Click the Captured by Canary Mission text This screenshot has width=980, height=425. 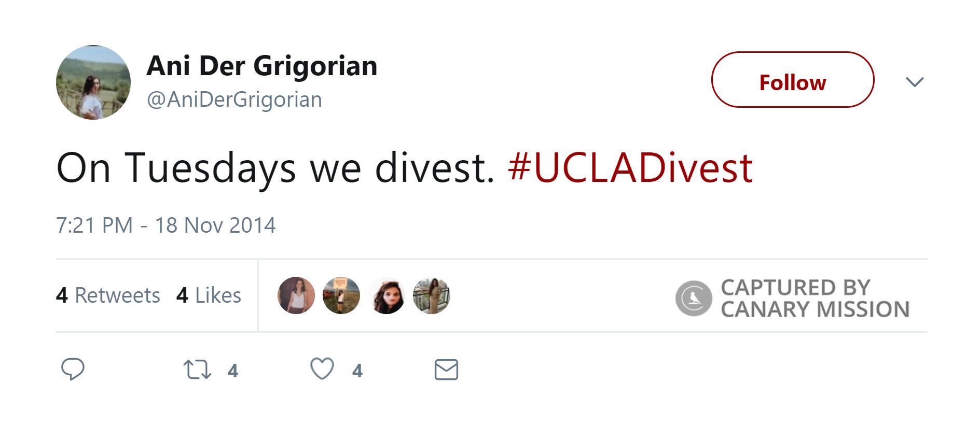click(x=815, y=298)
